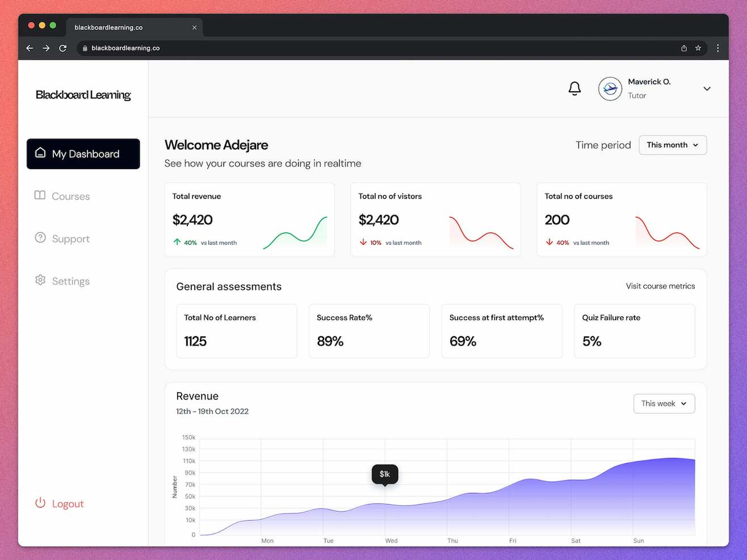This screenshot has height=560, width=747.
Task: Click the Support question mark icon
Action: point(40,238)
